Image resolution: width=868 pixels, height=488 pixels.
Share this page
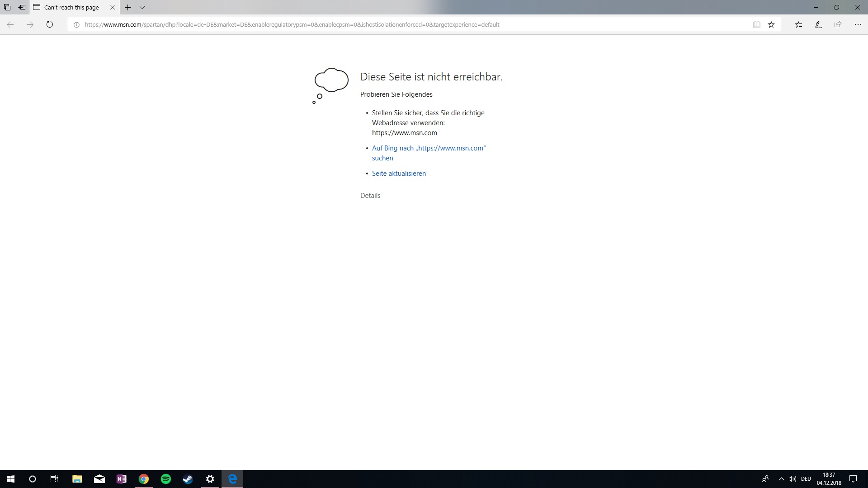click(x=838, y=25)
